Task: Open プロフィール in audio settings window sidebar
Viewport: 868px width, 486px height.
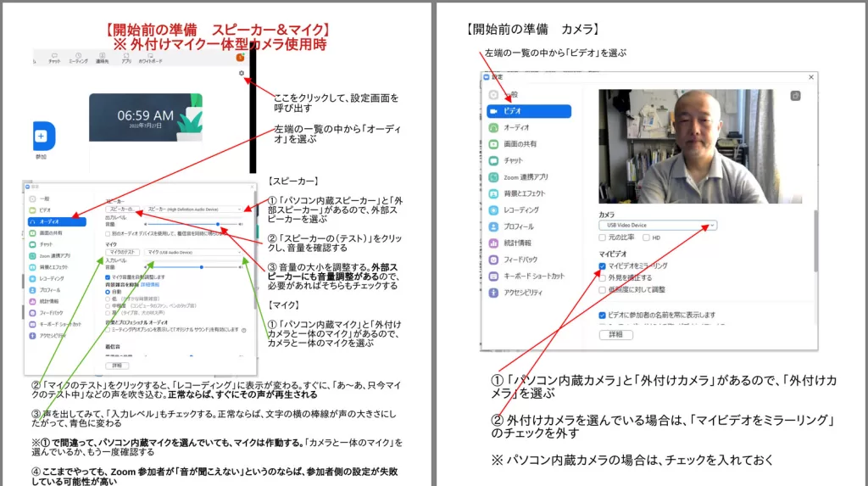Action: (x=46, y=290)
